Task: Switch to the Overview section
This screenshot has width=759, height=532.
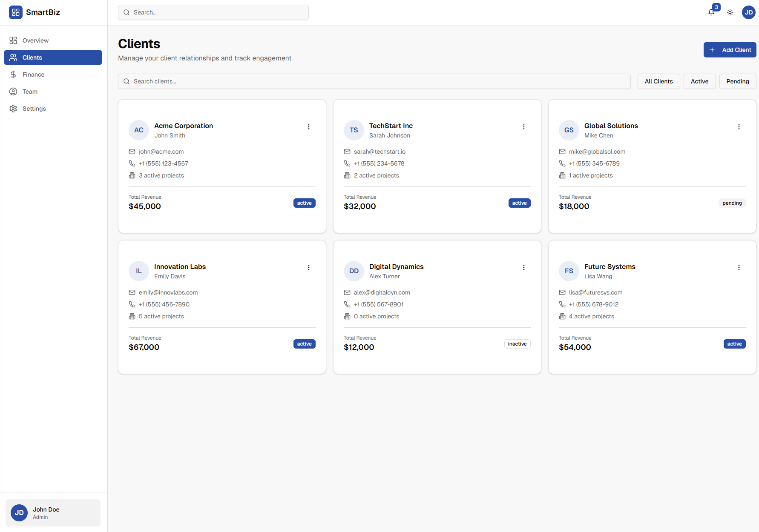Action: click(35, 40)
